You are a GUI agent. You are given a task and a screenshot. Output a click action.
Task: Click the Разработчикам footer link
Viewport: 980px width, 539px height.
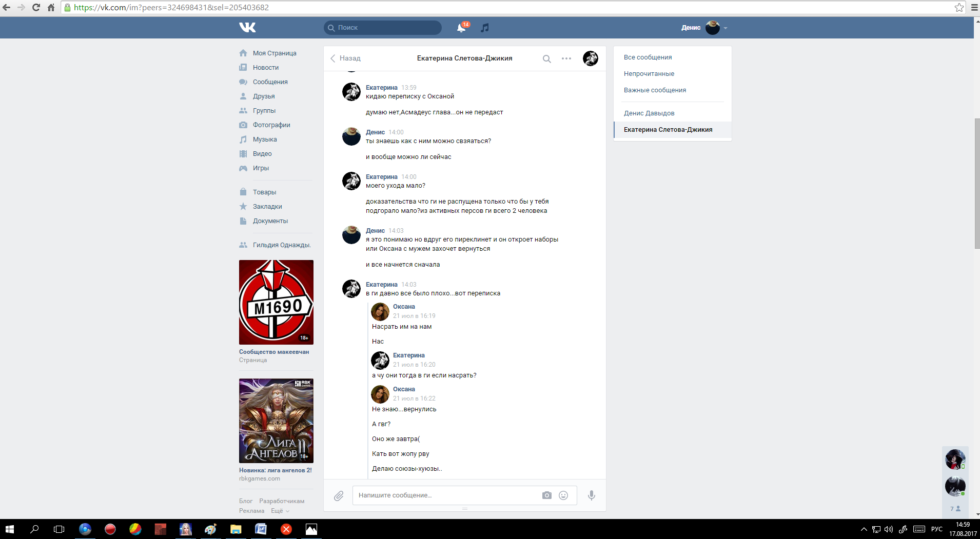[282, 501]
